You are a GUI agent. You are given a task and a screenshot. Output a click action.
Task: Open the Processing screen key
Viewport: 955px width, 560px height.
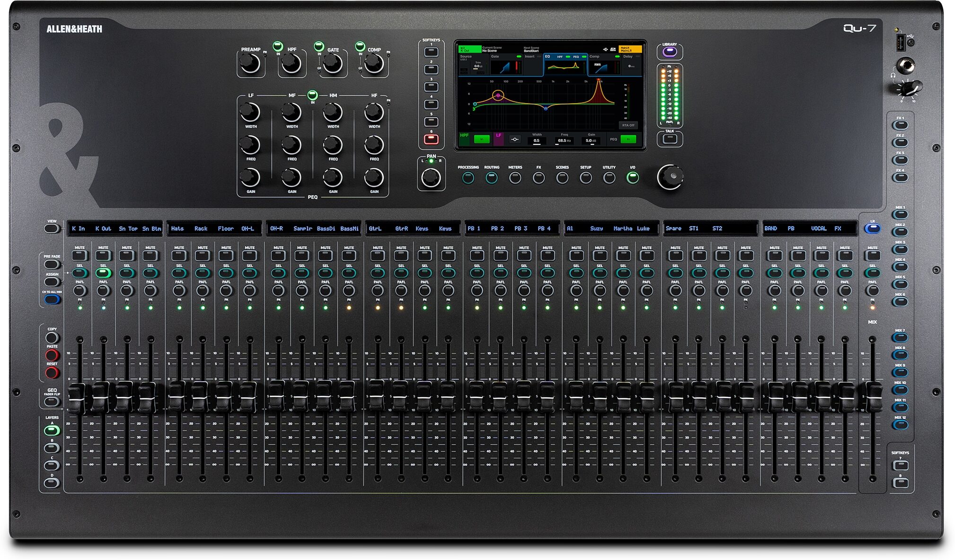[x=468, y=178]
